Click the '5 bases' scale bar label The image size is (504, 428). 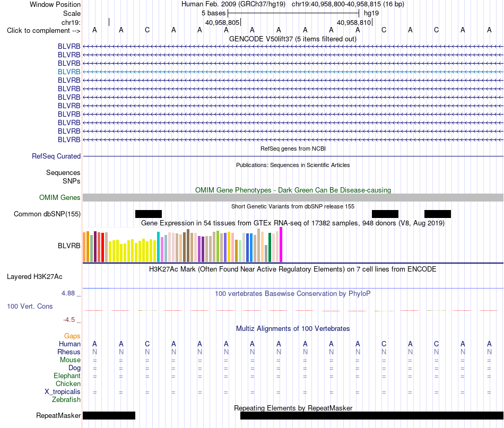213,13
